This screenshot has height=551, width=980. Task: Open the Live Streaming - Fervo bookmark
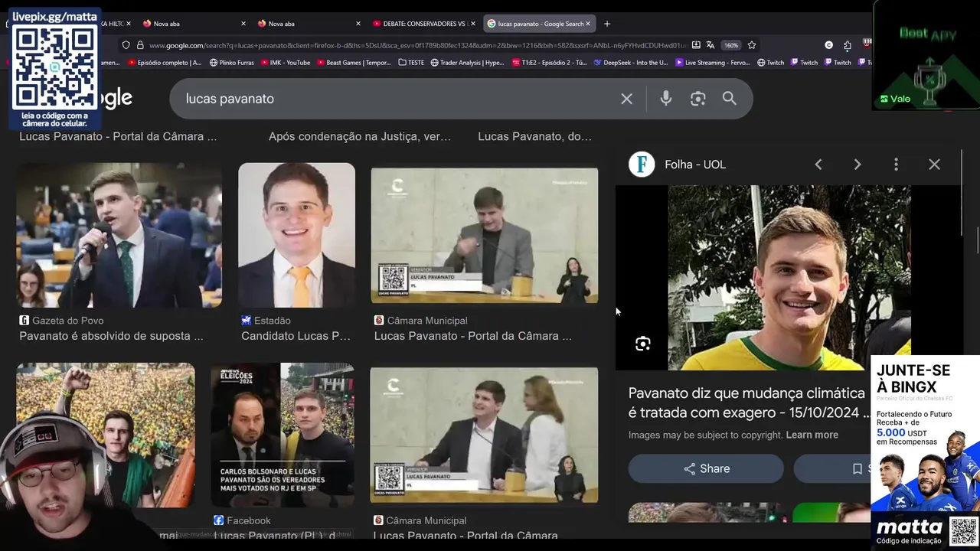click(712, 63)
